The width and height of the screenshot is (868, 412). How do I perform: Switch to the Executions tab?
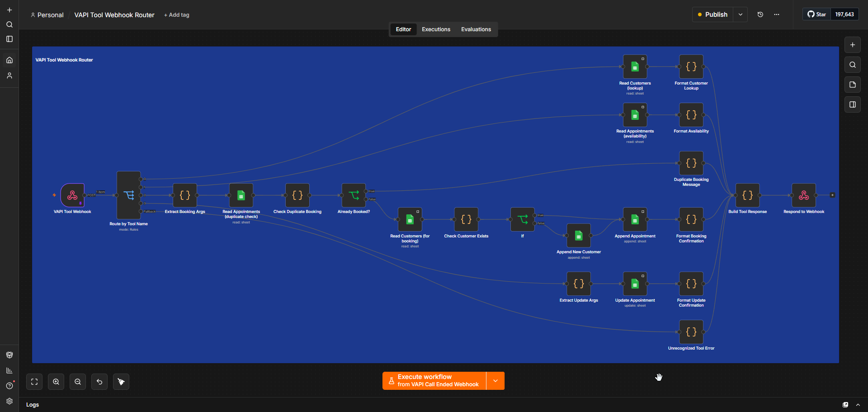point(436,29)
